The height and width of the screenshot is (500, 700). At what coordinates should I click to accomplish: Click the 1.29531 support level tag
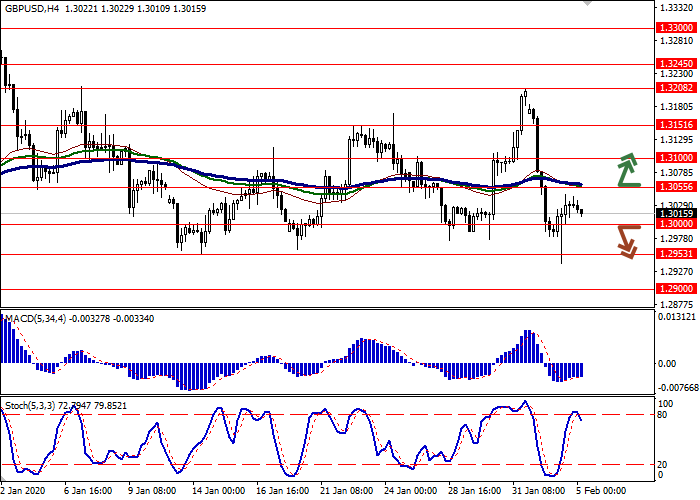[x=677, y=254]
